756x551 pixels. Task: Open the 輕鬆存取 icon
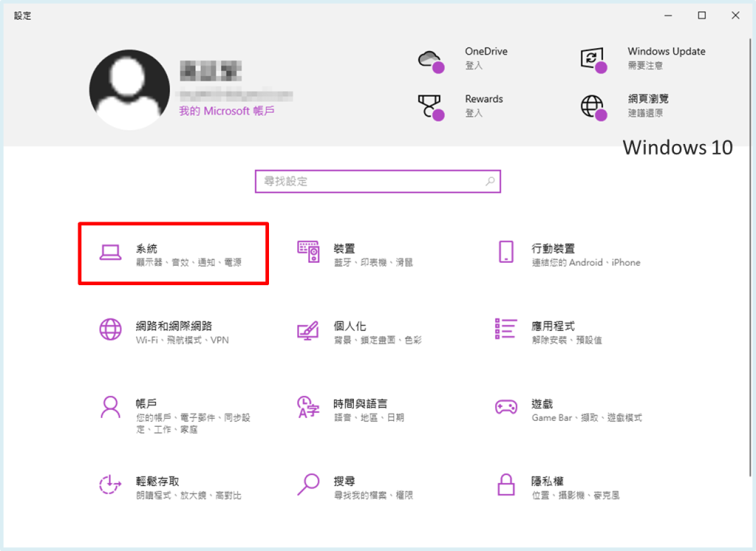[x=110, y=485]
